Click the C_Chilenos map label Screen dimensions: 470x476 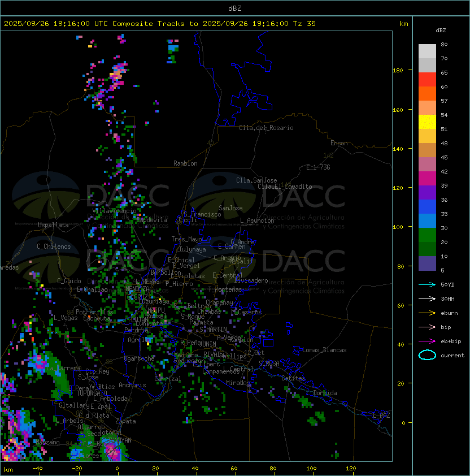point(54,246)
